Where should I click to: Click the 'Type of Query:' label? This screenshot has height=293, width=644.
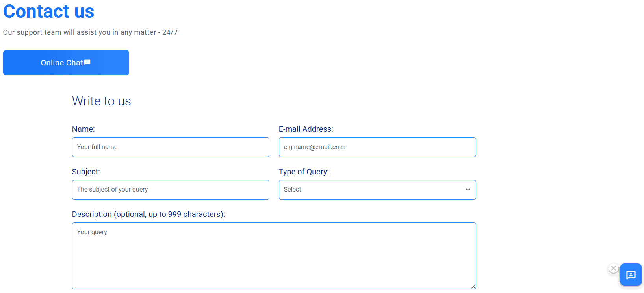303,172
